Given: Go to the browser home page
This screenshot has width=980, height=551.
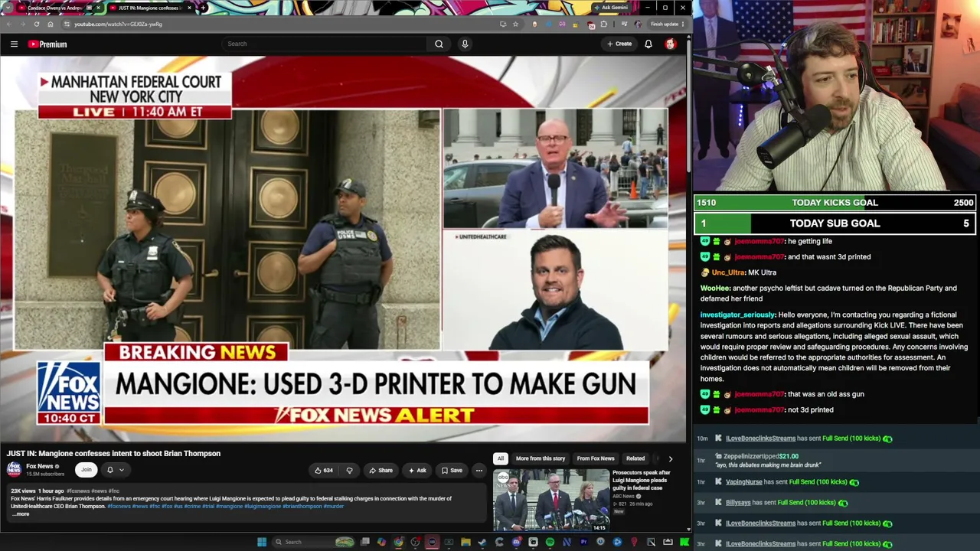Looking at the screenshot, I should [51, 24].
